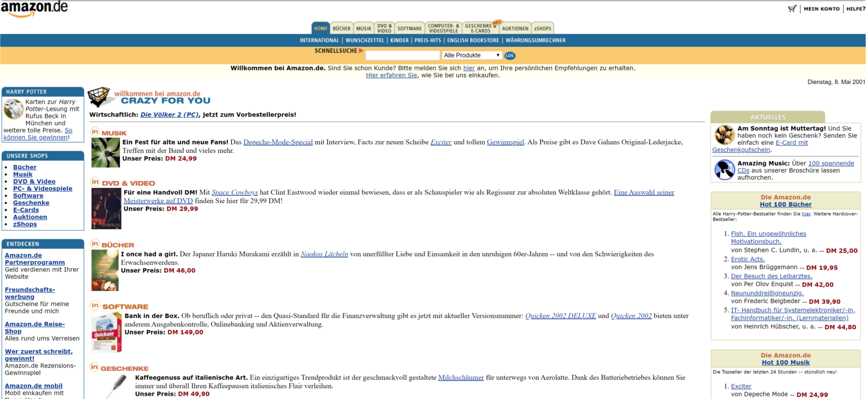Open E-Cards in Unsere Shops list

[x=26, y=210]
